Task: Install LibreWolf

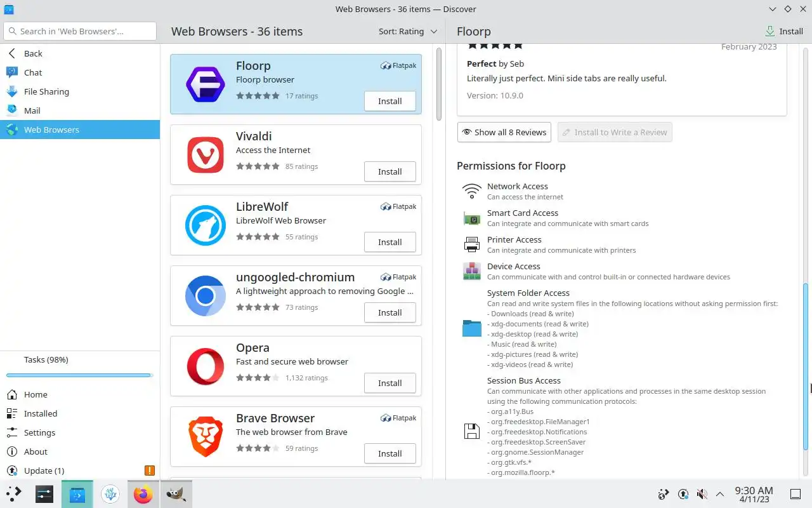Action: click(x=390, y=242)
